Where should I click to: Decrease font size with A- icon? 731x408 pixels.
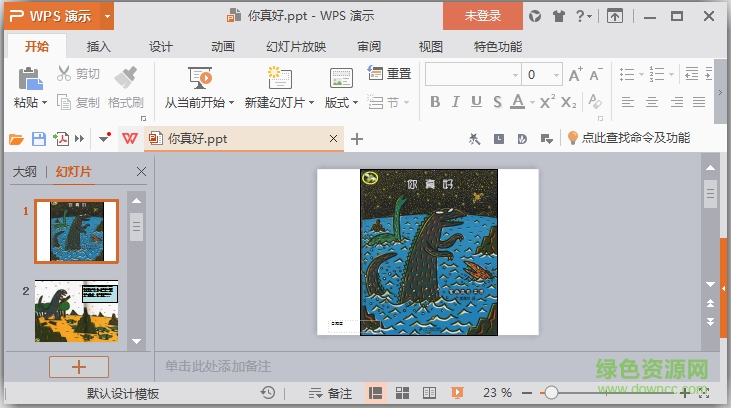pyautogui.click(x=595, y=75)
